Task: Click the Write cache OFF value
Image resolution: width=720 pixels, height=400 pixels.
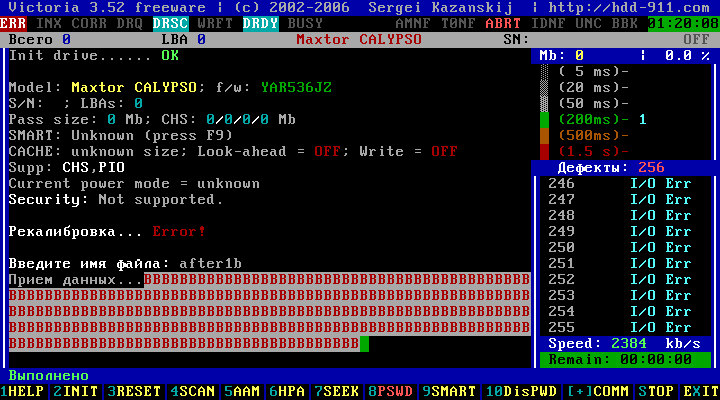Action: tap(444, 152)
